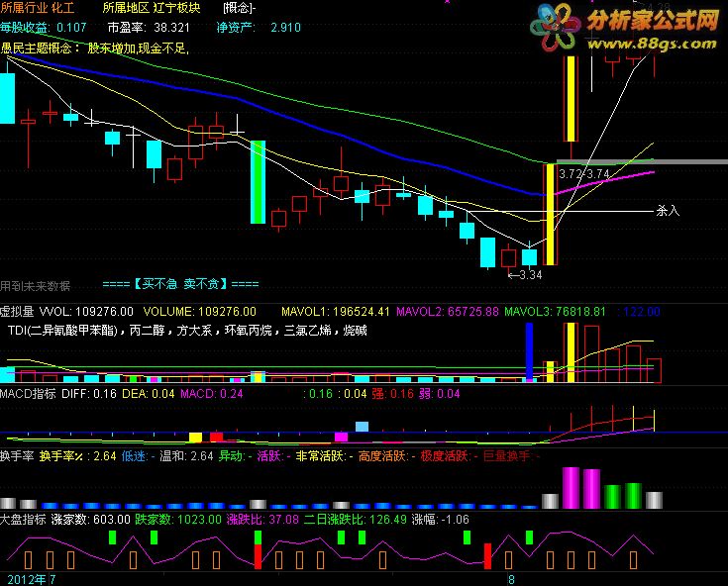Click the 涨跌比: 37.08 readout
The width and height of the screenshot is (728, 586).
(262, 520)
